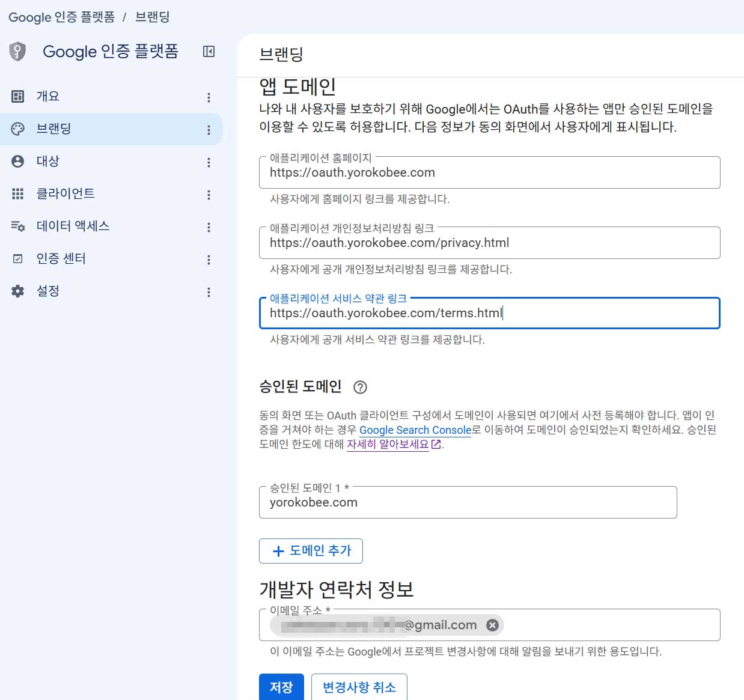
Task: Click the Google 인증 플랫폼 breadcrumb link
Action: (x=61, y=17)
